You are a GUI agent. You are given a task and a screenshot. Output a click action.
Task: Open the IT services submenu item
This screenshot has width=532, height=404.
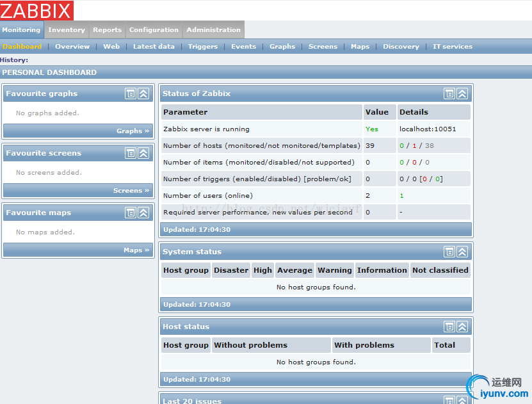coord(452,47)
